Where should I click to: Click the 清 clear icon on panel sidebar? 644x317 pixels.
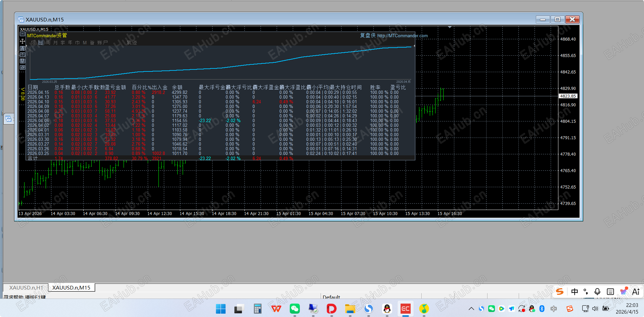[x=22, y=48]
